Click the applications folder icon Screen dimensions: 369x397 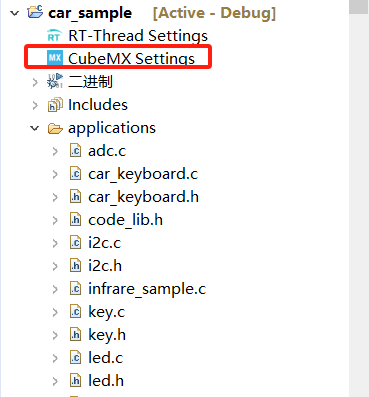[55, 128]
